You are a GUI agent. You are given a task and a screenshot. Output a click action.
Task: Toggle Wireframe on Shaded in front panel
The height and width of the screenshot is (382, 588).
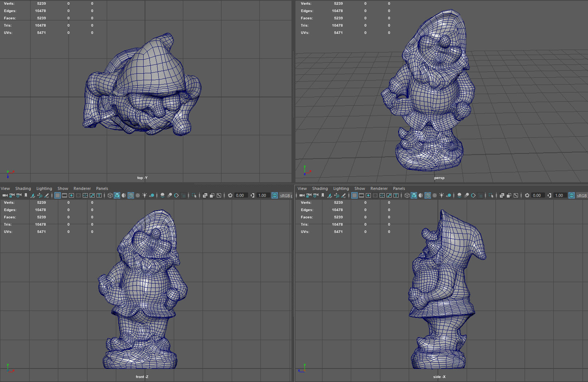pos(131,195)
